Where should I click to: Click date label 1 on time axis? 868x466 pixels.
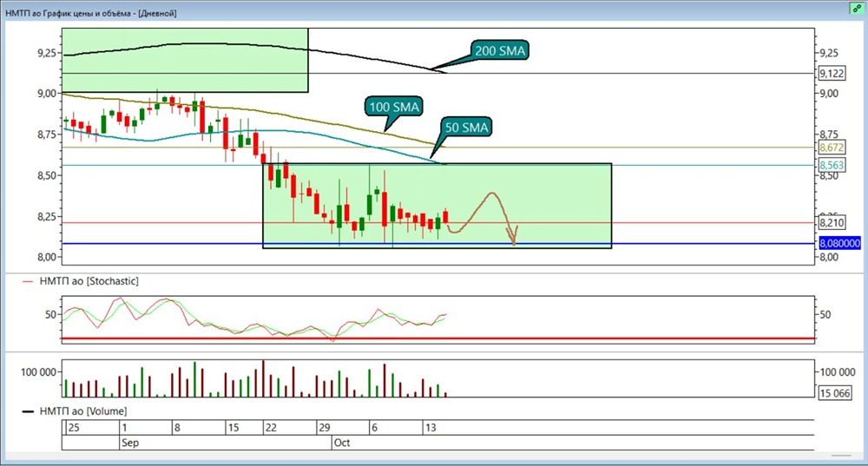point(124,427)
